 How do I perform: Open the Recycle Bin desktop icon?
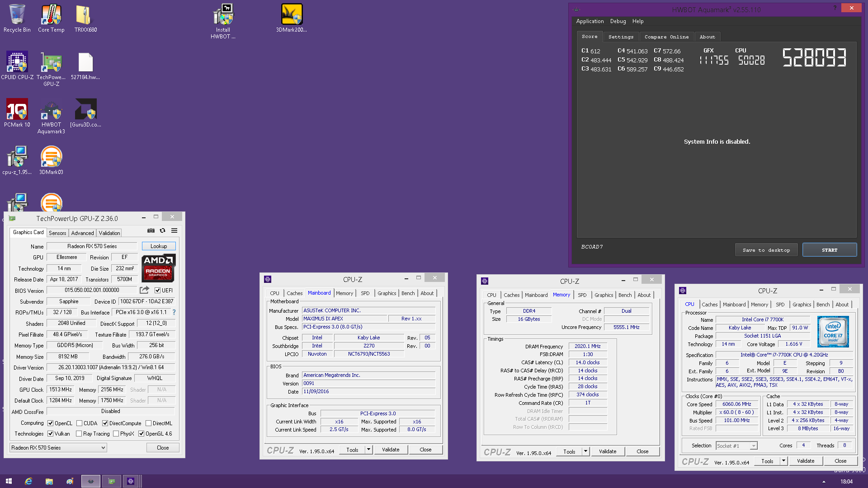(17, 18)
